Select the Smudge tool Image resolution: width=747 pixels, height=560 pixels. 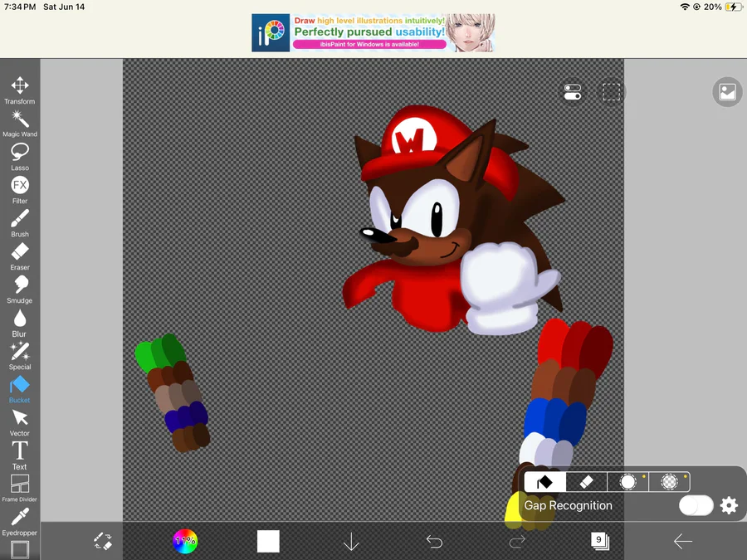click(x=20, y=290)
